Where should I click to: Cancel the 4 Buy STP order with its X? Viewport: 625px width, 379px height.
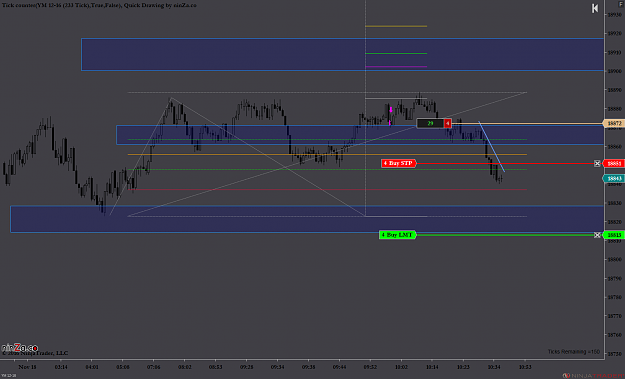point(597,163)
